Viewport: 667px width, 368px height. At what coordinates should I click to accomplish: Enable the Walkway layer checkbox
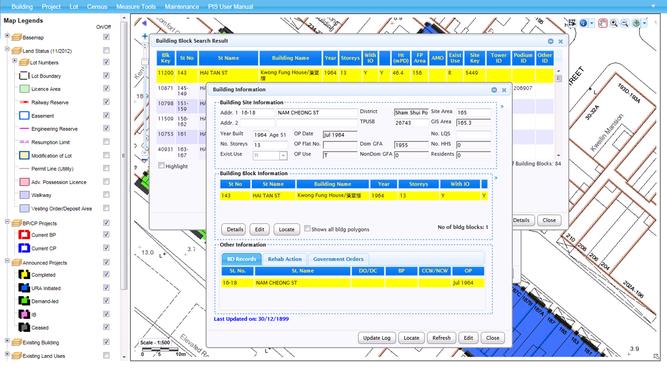click(106, 194)
